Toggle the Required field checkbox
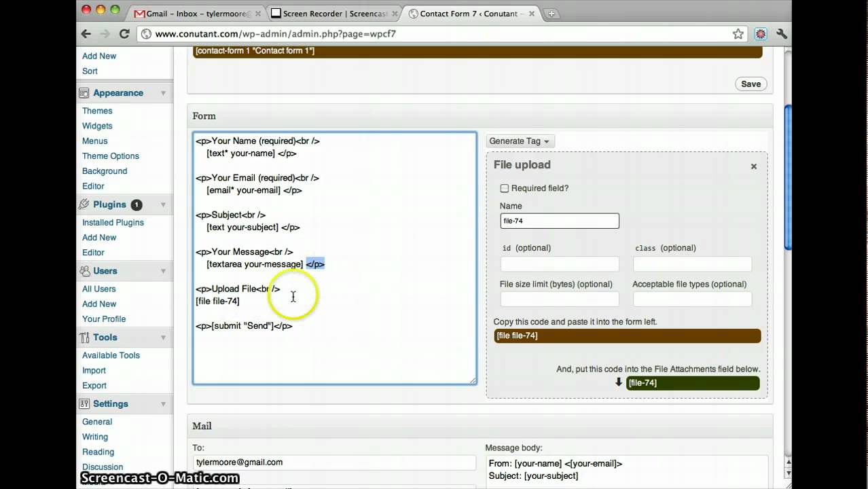This screenshot has height=489, width=868. pos(505,188)
